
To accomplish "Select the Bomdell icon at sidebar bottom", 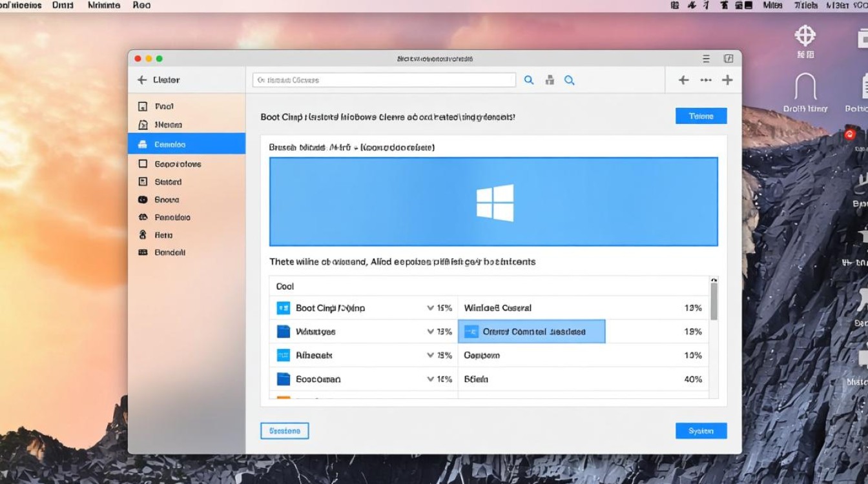I will tap(143, 252).
